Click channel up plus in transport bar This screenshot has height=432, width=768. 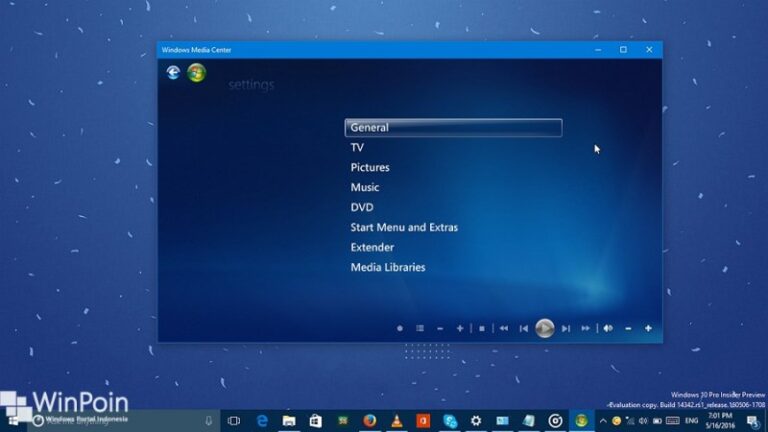tap(459, 328)
